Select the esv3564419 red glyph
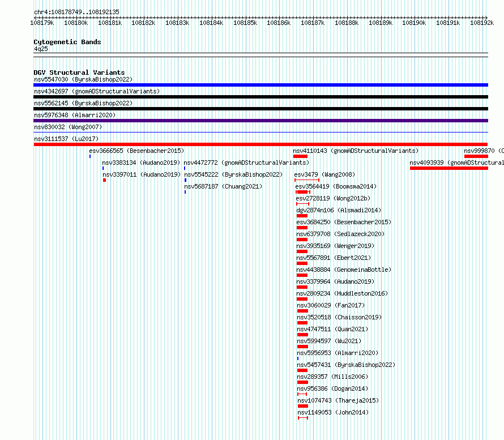This screenshot has width=504, height=440. click(x=303, y=192)
